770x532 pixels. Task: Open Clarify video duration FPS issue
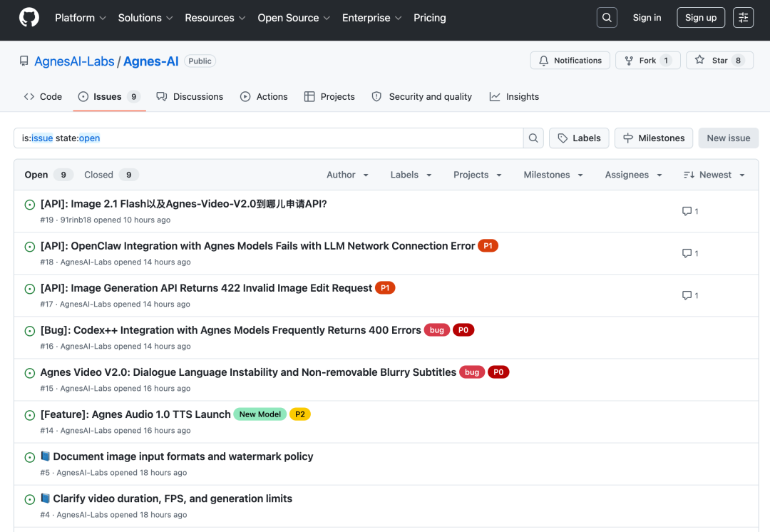pyautogui.click(x=166, y=498)
